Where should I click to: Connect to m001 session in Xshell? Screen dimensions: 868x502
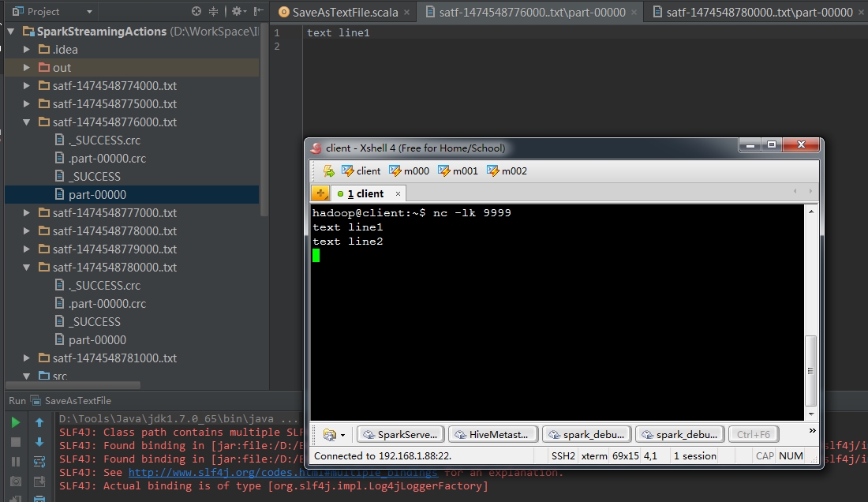[458, 171]
